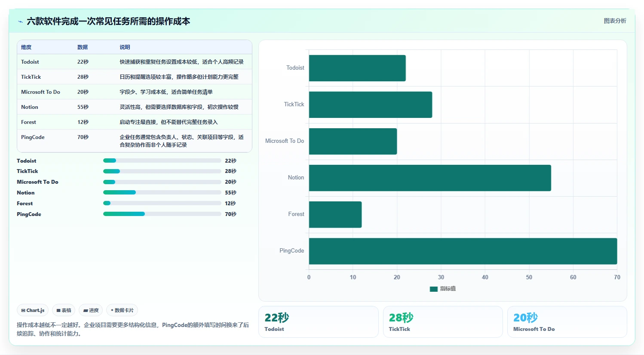The height and width of the screenshot is (355, 644).
Task: Click description 启动专注最直接
Action: (169, 122)
